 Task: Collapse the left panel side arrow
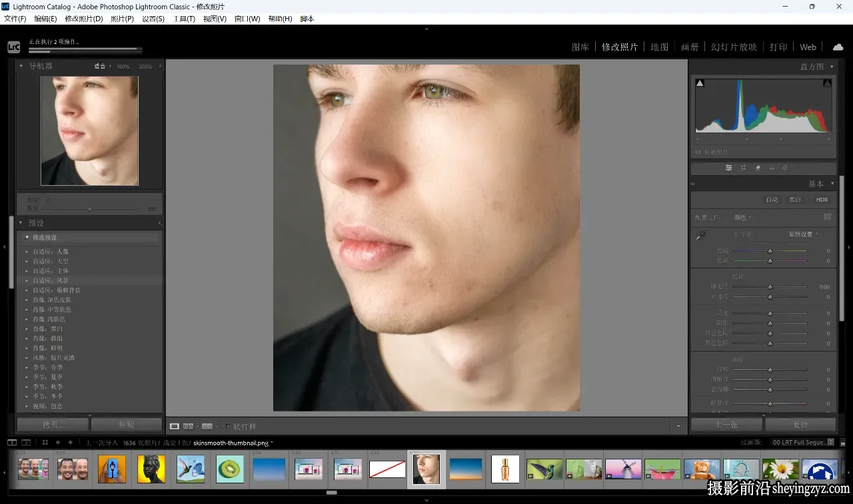coord(4,247)
